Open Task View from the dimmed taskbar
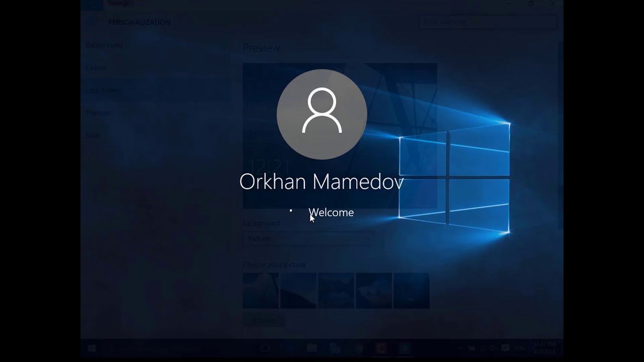Viewport: 644px width, 362px height. (265, 348)
